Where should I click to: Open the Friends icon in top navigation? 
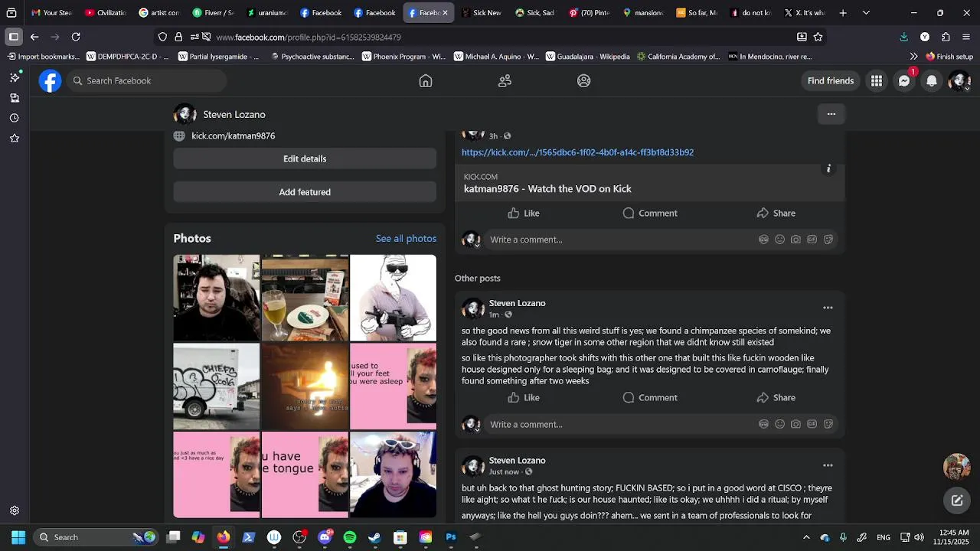tap(505, 80)
